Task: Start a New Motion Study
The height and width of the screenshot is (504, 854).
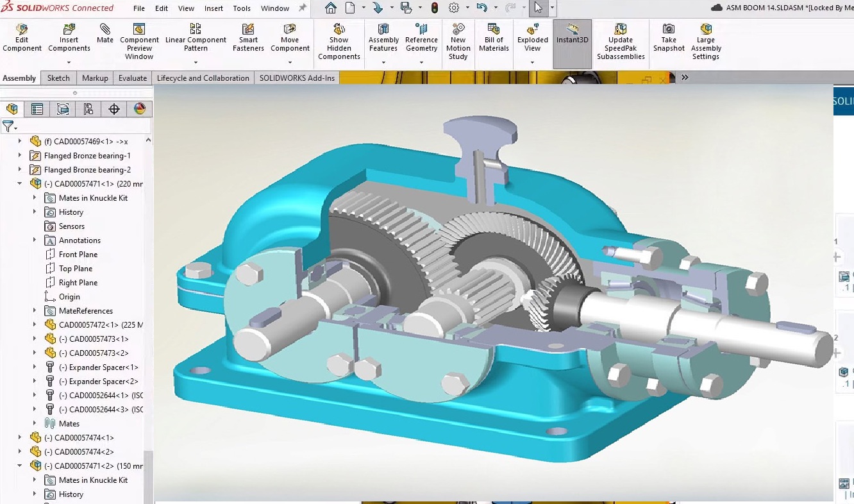Action: pyautogui.click(x=458, y=38)
